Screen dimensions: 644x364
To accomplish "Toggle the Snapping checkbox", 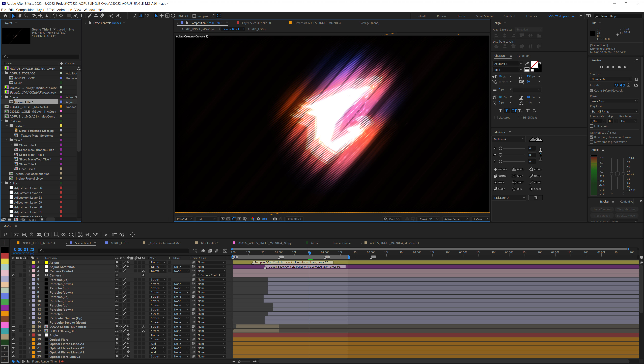I will click(x=194, y=16).
